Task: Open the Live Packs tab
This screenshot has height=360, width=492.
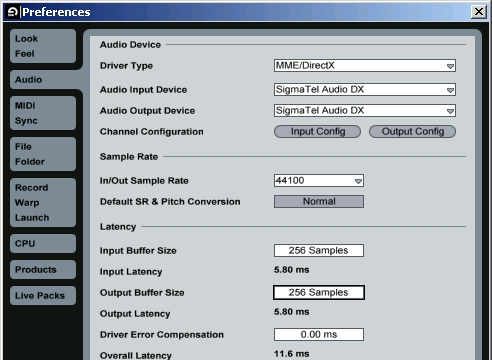Action: point(43,295)
